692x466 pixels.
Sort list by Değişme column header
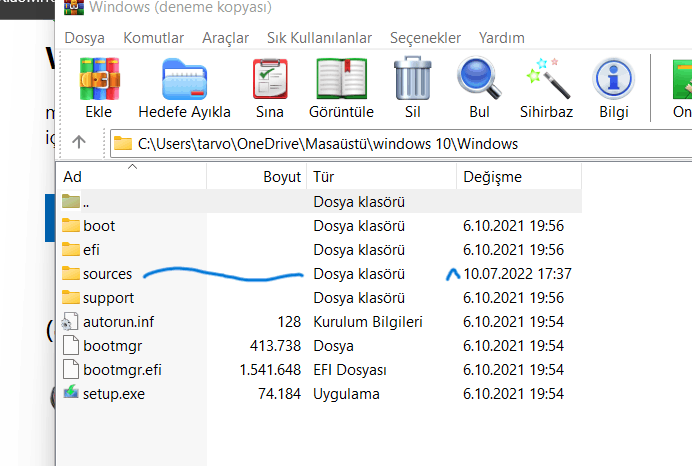click(490, 177)
